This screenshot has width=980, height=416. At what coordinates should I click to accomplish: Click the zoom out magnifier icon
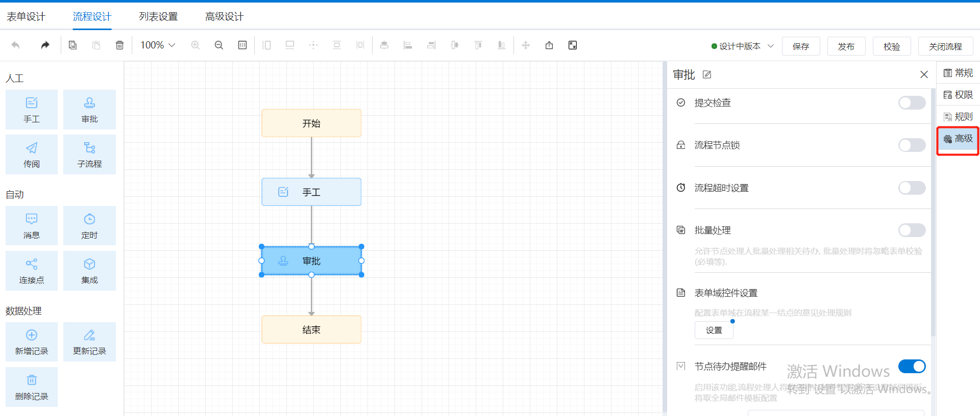219,45
